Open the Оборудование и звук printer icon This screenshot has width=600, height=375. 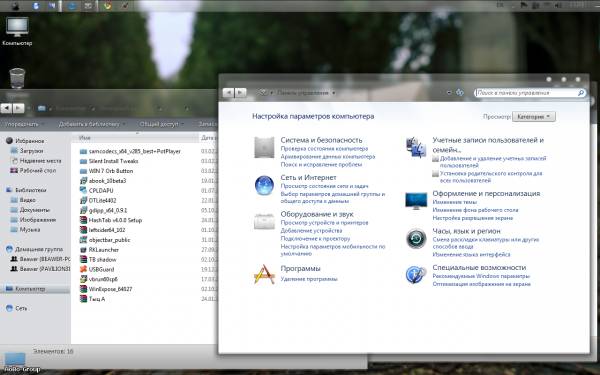tap(264, 221)
